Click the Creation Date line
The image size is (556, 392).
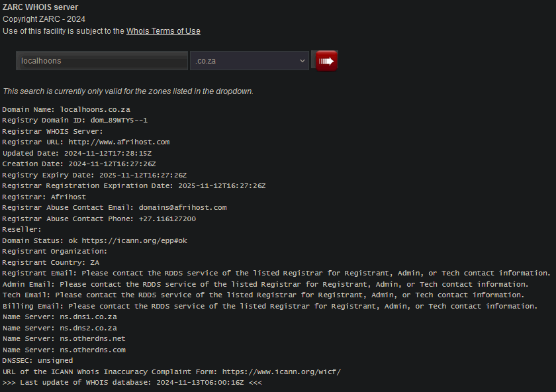[x=79, y=164]
